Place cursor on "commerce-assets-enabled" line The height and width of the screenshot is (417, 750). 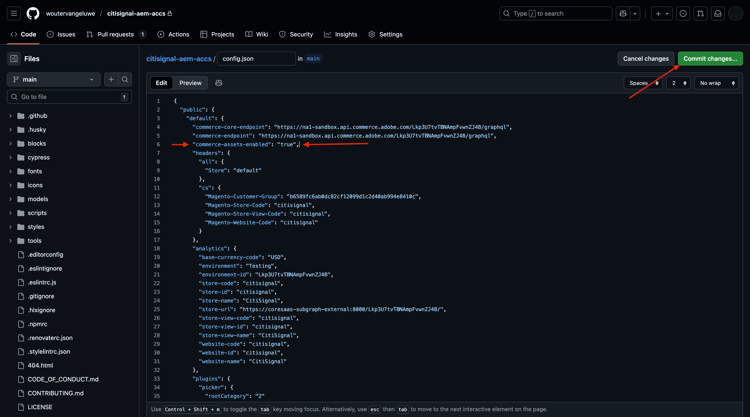tap(246, 144)
